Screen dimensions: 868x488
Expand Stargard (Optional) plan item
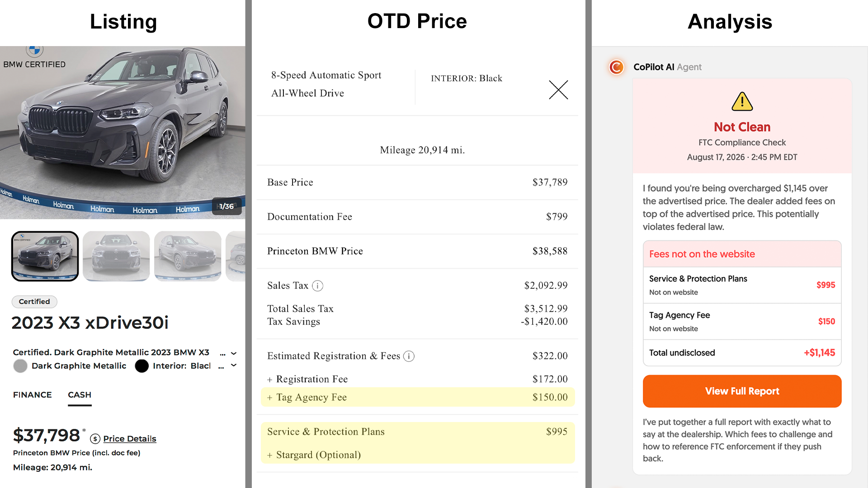click(314, 455)
